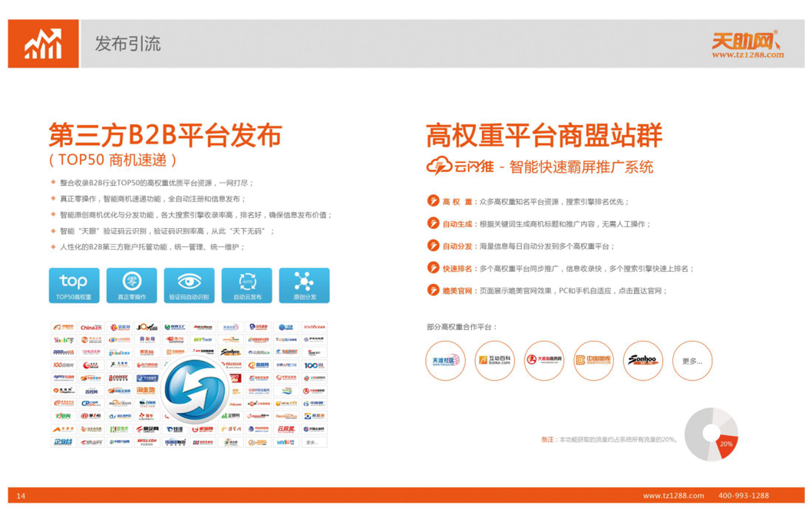Image resolution: width=812 pixels, height=522 pixels.
Task: Click the orange round icon beside 自动生成
Action: tap(433, 223)
